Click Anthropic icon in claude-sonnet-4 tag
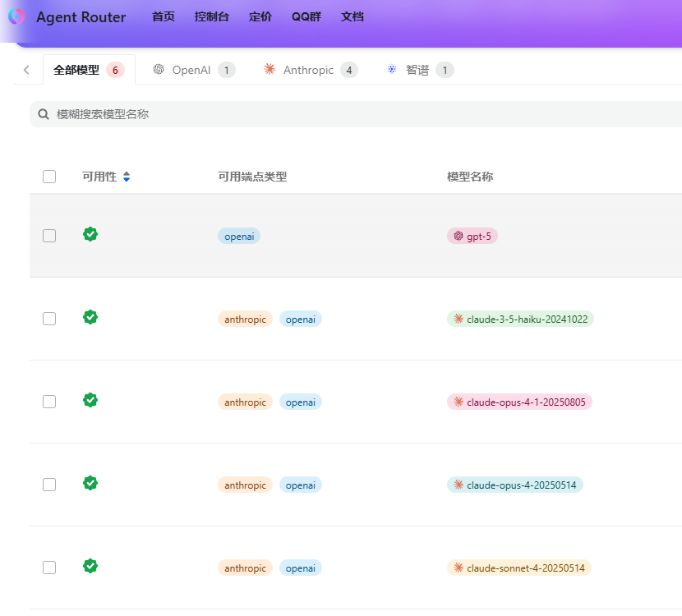Screen dimensions: 682x616 pos(459,568)
